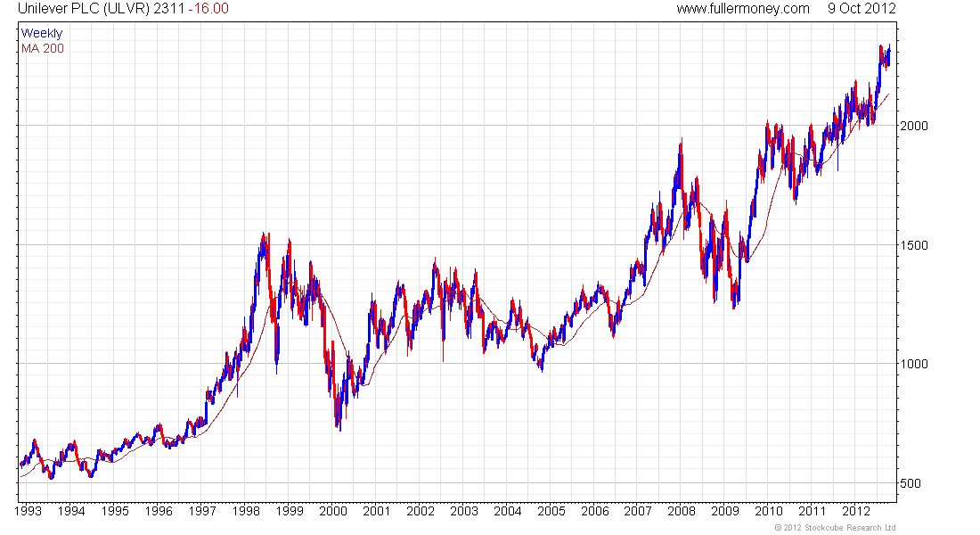Click the 2003 year axis label
The height and width of the screenshot is (535, 980).
pos(464,511)
